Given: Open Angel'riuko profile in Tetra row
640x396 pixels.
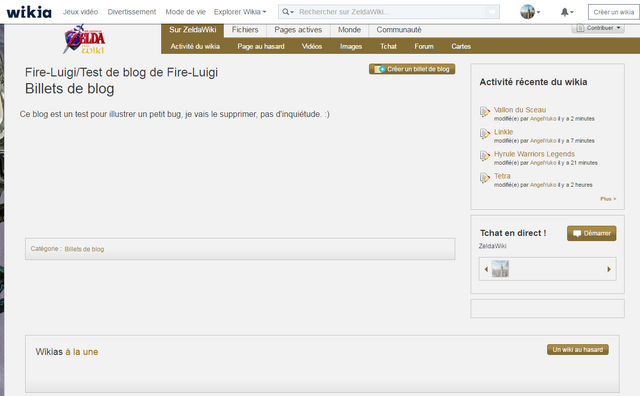Looking at the screenshot, I should (x=543, y=185).
